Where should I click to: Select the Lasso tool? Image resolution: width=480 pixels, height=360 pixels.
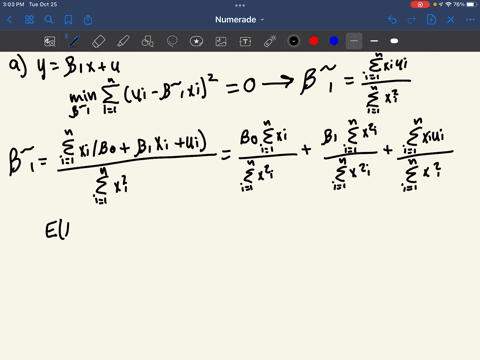click(172, 41)
